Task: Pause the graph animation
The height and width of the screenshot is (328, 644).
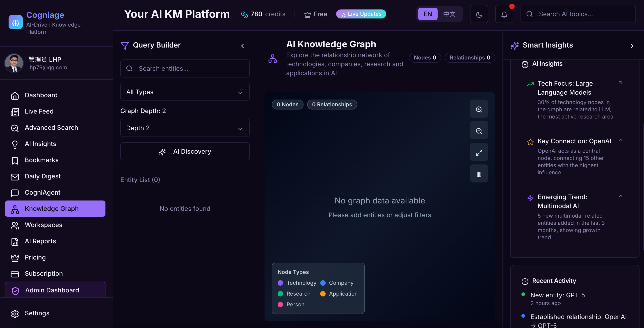Action: (479, 174)
